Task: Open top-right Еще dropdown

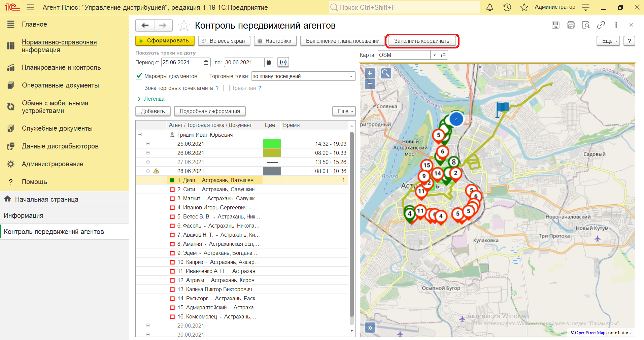Action: [608, 41]
